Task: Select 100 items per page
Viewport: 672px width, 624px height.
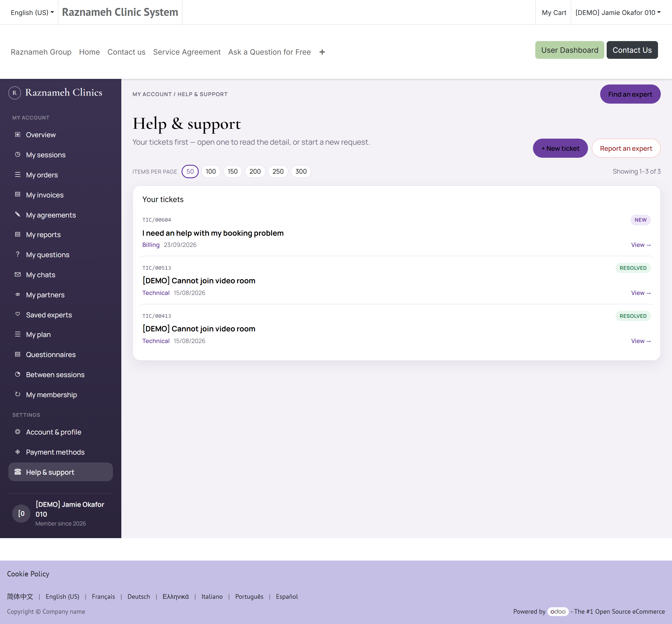Action: (x=211, y=172)
